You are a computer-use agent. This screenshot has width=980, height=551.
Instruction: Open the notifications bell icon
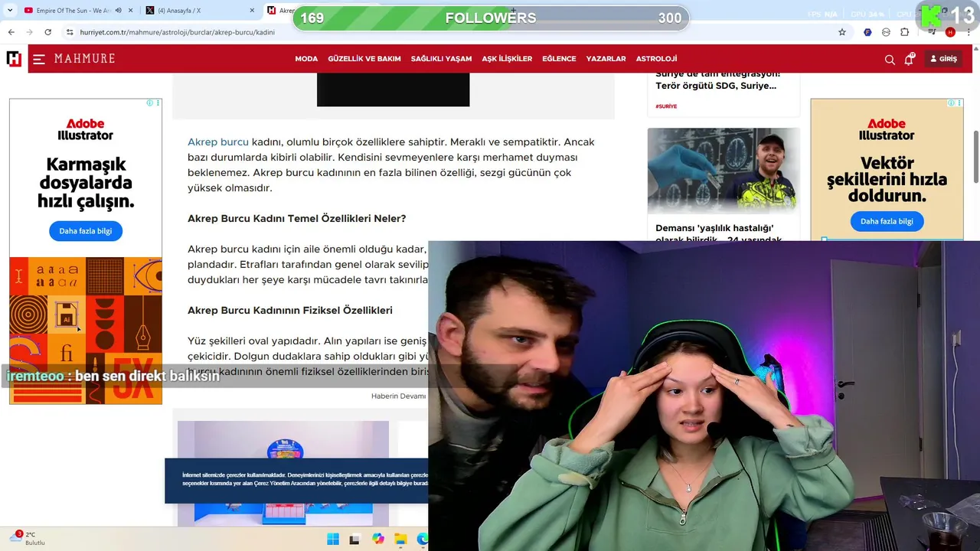(909, 59)
